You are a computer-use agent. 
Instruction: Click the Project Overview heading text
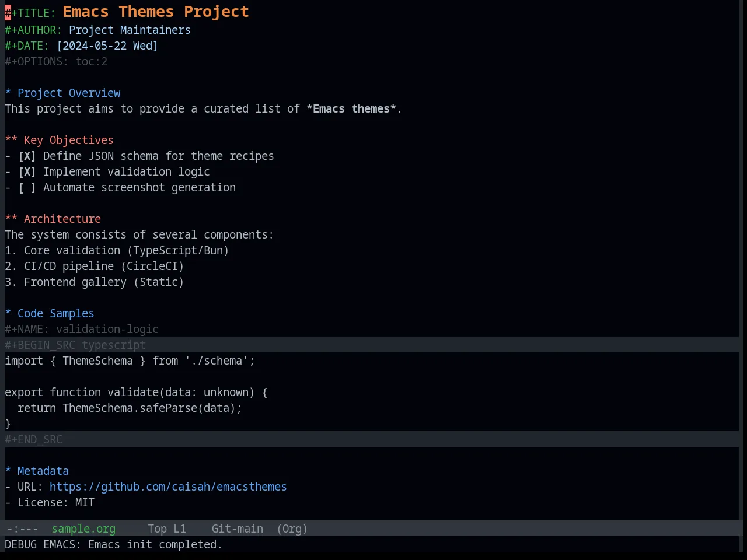pyautogui.click(x=69, y=93)
